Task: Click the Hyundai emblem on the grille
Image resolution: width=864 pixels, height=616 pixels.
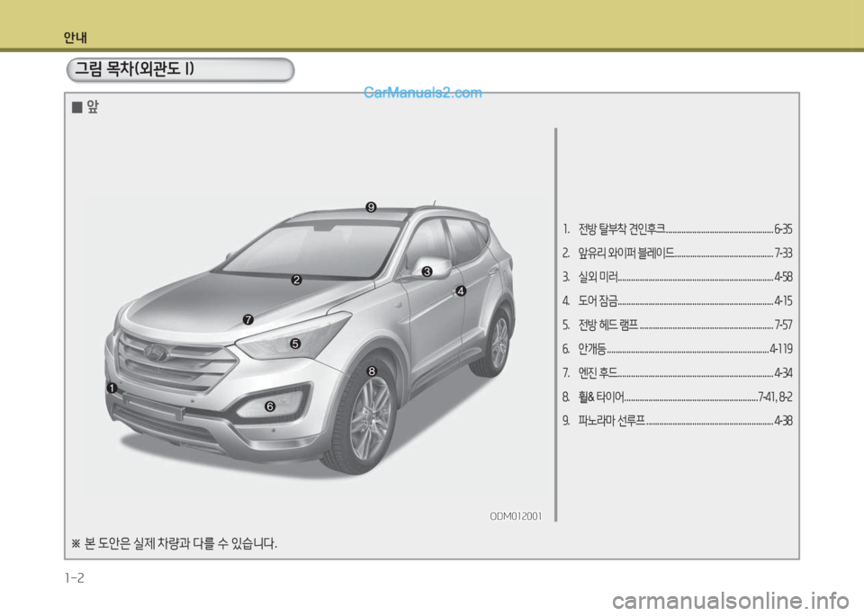Action: [157, 353]
